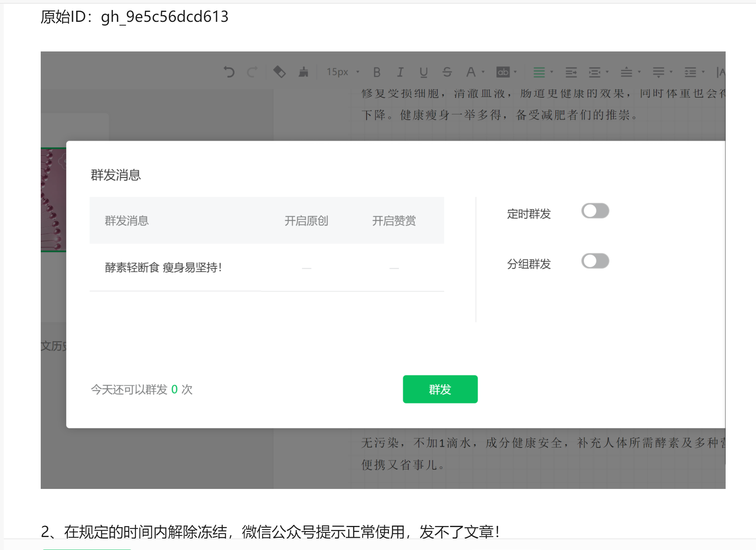756x550 pixels.
Task: Enable the 定时群发 switch
Action: pos(595,211)
